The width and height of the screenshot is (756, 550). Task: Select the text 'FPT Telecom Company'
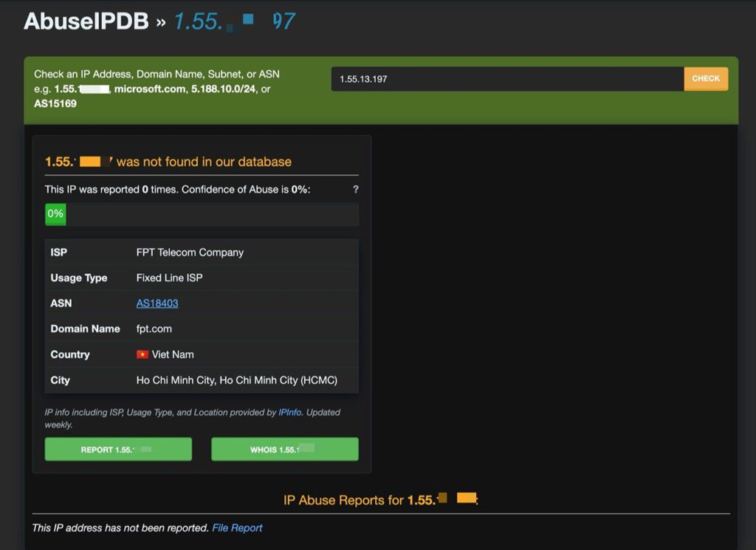tap(190, 252)
